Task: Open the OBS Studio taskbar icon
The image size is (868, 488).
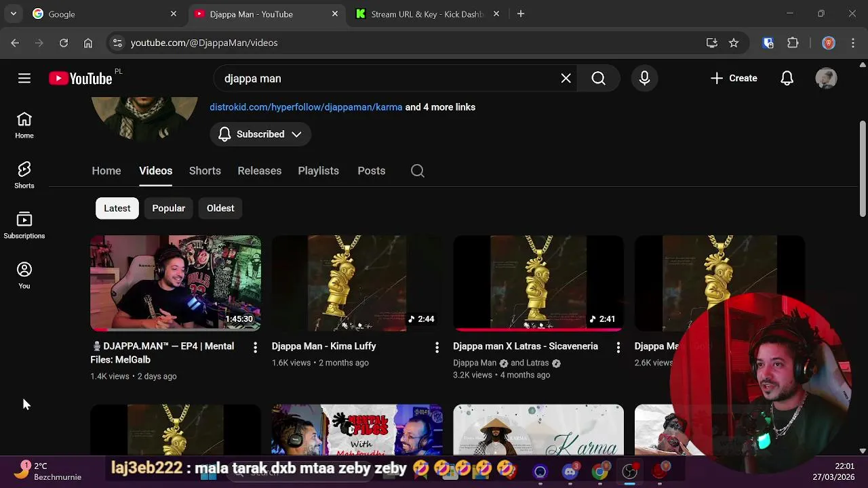Action: 630,471
